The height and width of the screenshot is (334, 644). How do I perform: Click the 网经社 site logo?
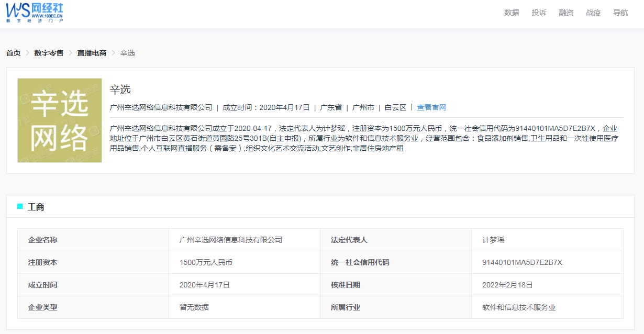point(35,13)
